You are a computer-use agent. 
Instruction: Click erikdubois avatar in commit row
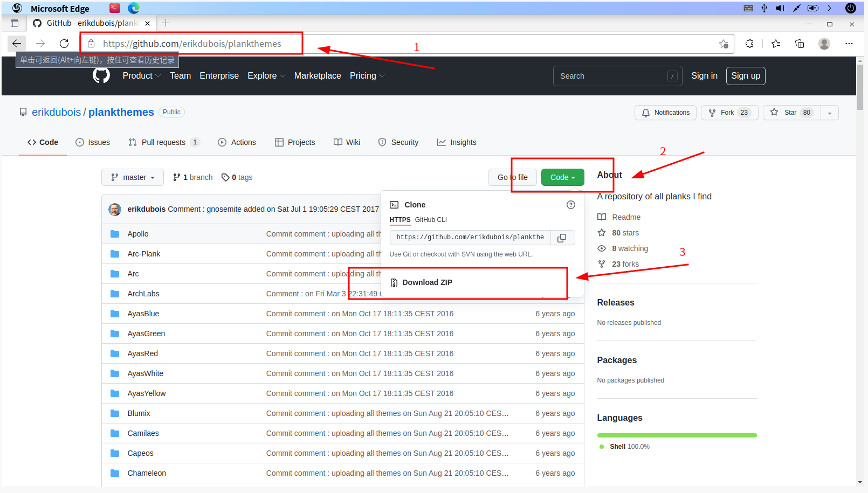click(x=115, y=209)
